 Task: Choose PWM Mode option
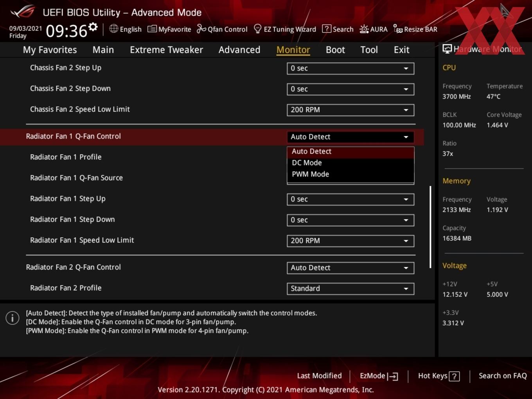350,174
